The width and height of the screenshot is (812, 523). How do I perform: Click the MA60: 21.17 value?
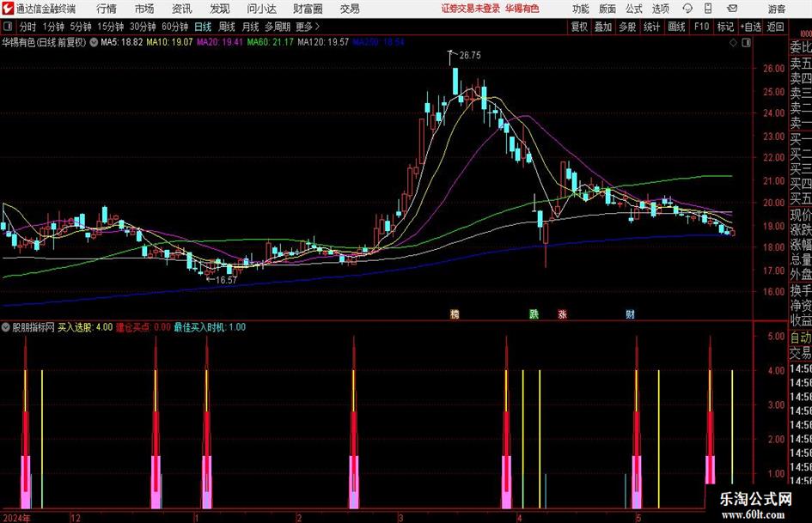[x=271, y=42]
